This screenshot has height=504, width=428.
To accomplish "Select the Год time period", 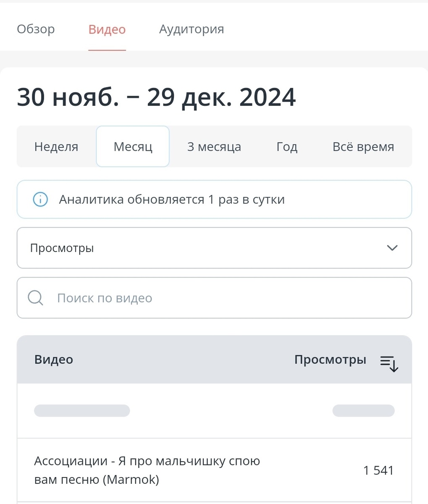I will (286, 147).
